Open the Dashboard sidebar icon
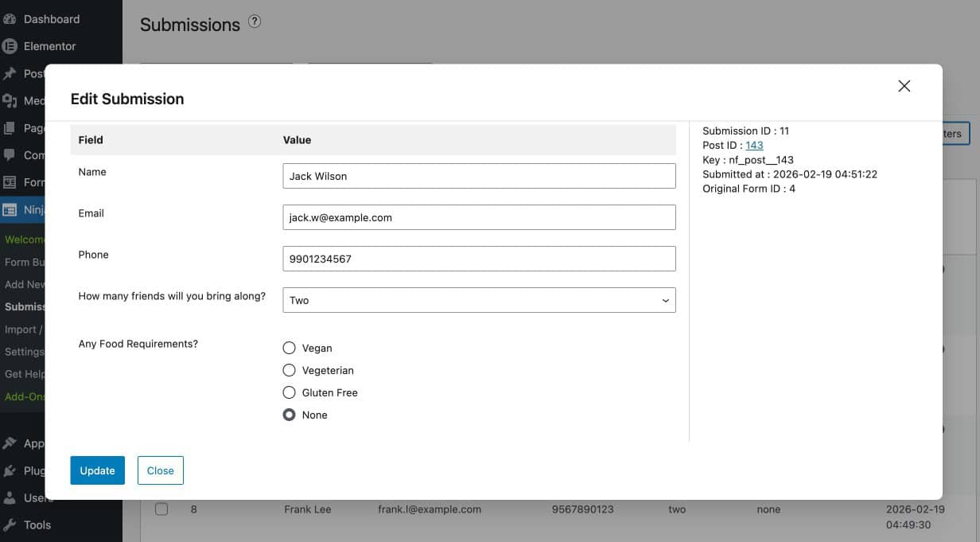 click(10, 19)
